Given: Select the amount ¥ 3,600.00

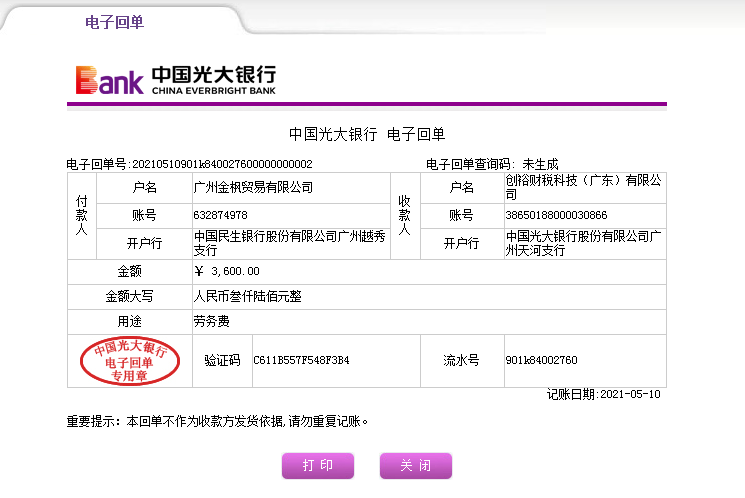Looking at the screenshot, I should [227, 271].
